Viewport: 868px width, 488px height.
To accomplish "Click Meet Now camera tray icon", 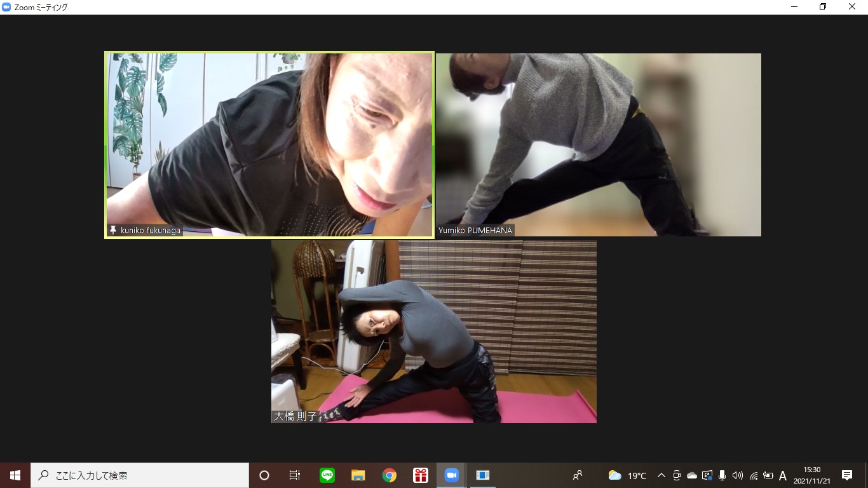I will (x=677, y=475).
